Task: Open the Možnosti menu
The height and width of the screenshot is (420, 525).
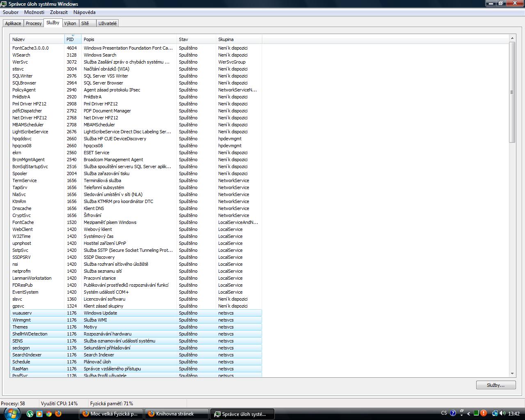Action: (x=34, y=12)
